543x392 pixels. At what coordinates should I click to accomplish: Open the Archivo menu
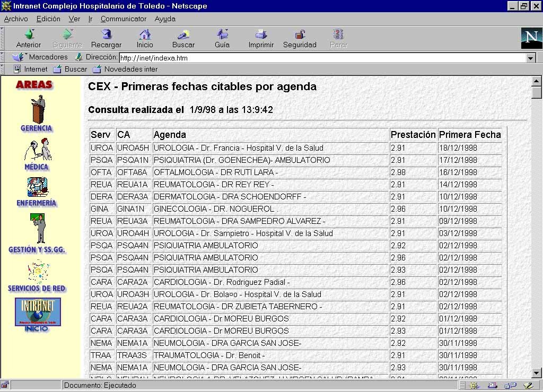16,19
